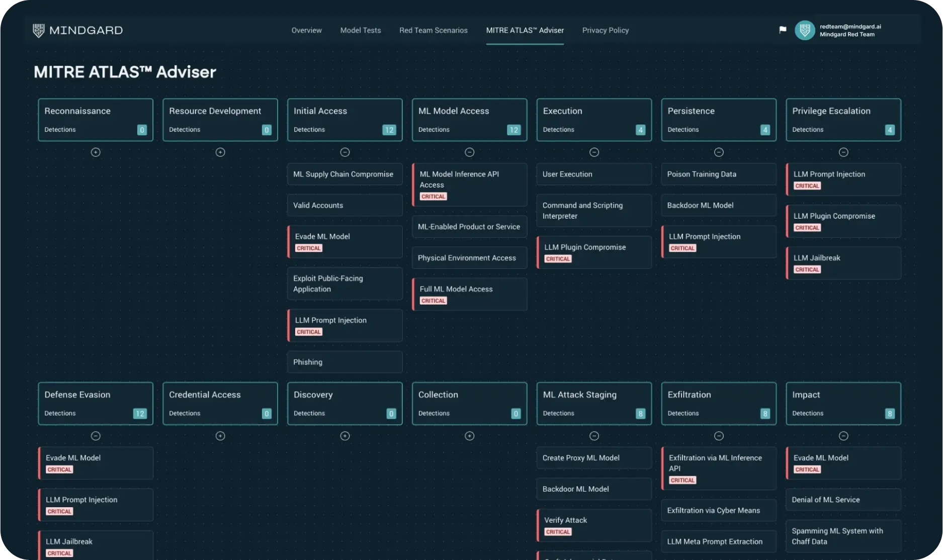
Task: Open Exfiltration via ML Inference API
Action: click(x=719, y=469)
